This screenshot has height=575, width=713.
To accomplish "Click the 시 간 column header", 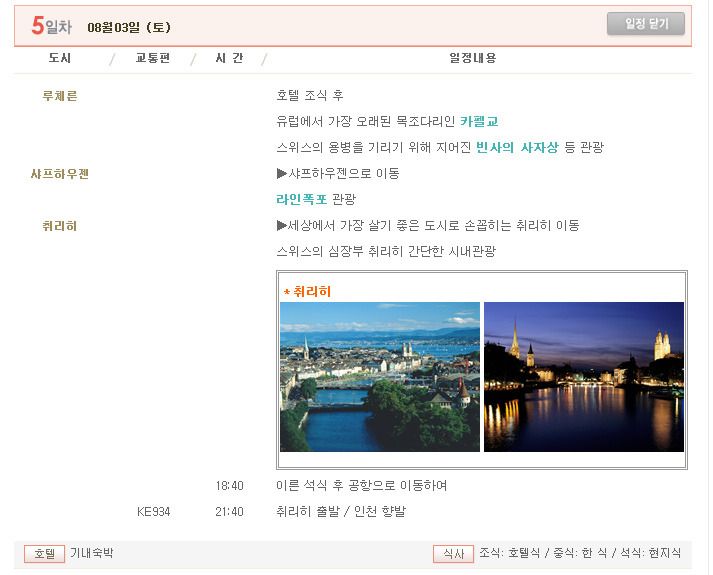I will pyautogui.click(x=229, y=58).
